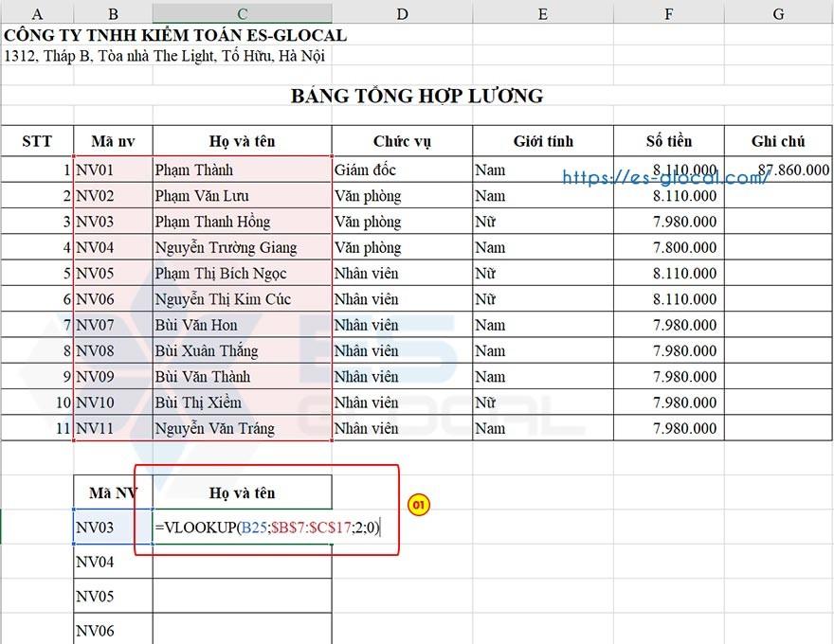Select lookup cell NV05 below Mã NV
The width and height of the screenshot is (834, 644).
[113, 596]
